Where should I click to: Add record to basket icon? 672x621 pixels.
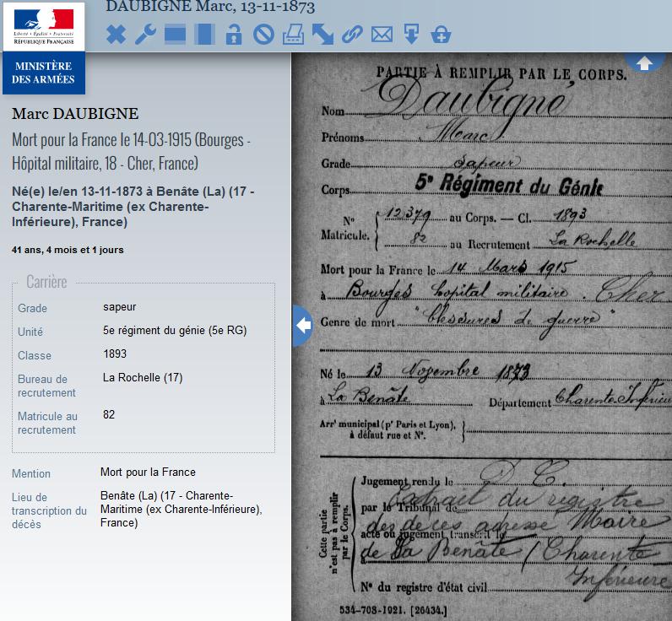pos(441,35)
